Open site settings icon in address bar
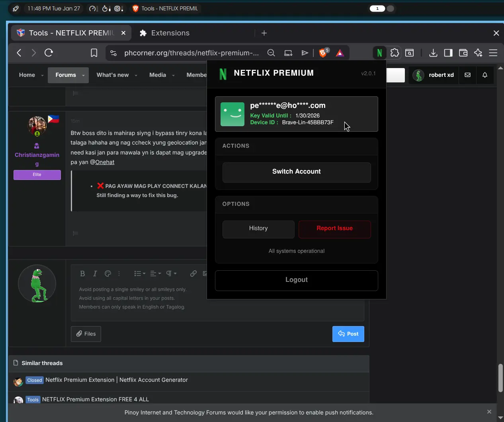This screenshot has height=422, width=504. click(x=113, y=53)
